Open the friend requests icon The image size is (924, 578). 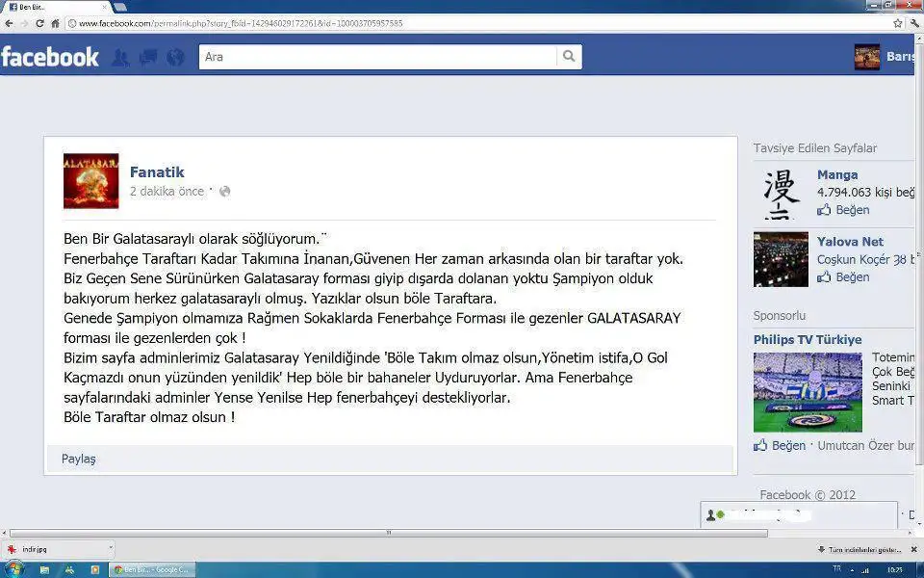tap(120, 57)
